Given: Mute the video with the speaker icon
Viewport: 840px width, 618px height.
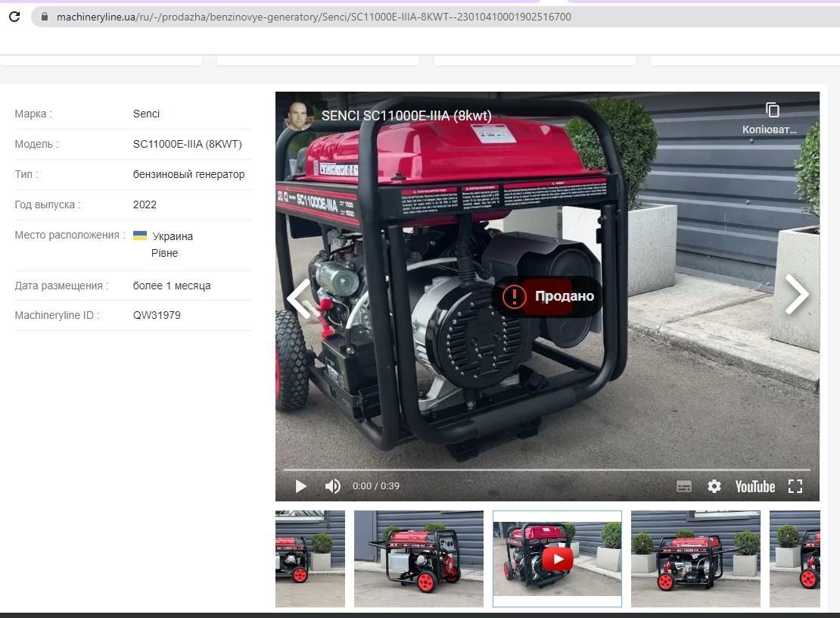Looking at the screenshot, I should (x=332, y=486).
